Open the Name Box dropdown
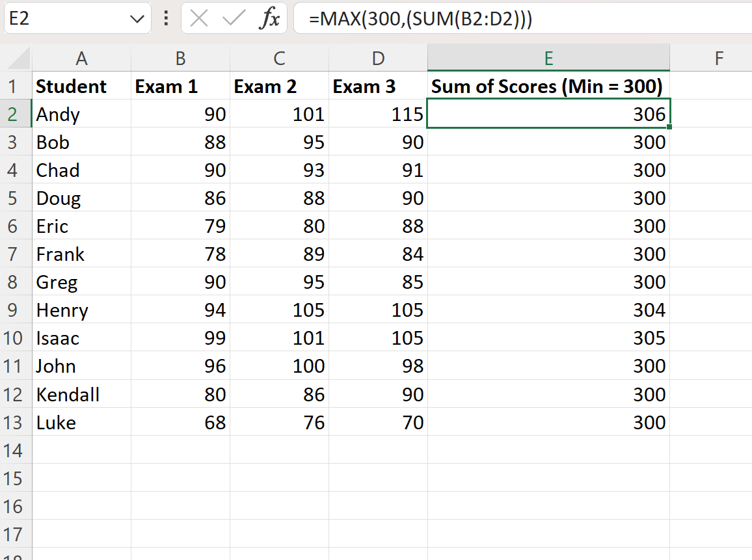The width and height of the screenshot is (752, 560). 137,18
